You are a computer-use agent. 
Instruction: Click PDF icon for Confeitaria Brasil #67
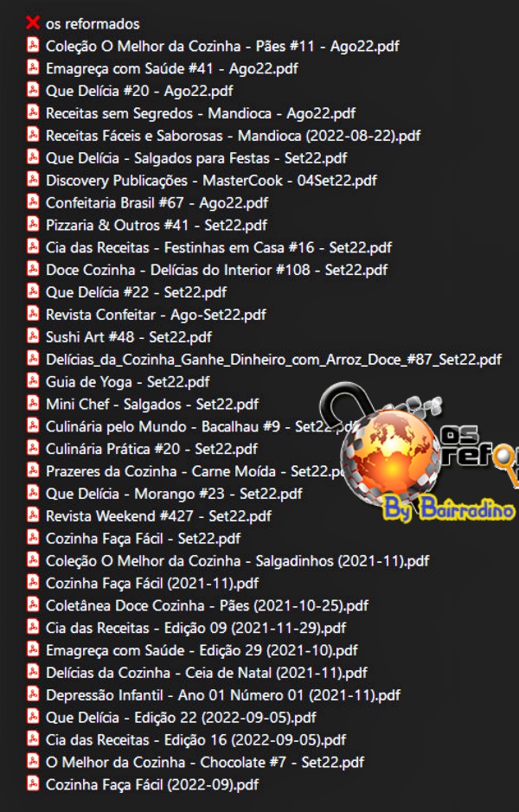(x=33, y=201)
